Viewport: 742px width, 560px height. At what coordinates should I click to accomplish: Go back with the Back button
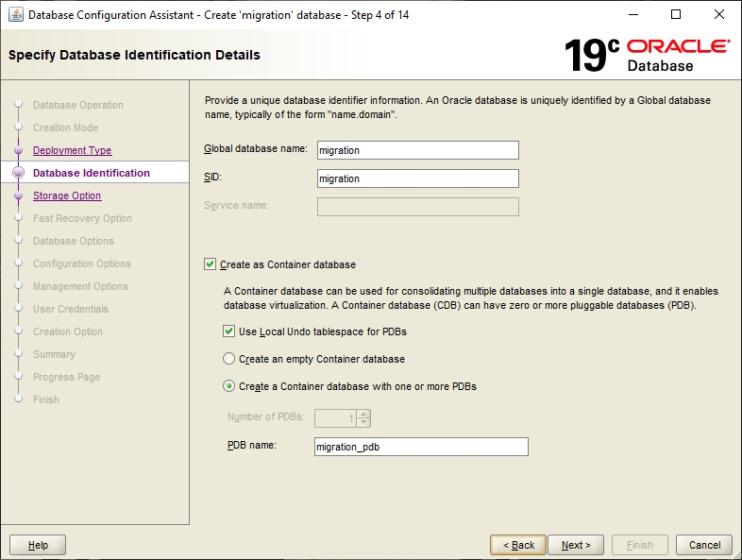click(518, 545)
